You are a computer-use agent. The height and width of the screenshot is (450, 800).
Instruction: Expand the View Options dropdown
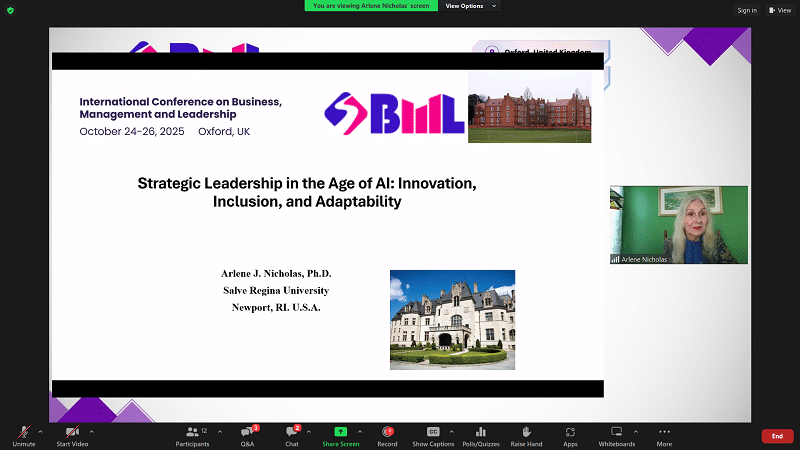[470, 6]
